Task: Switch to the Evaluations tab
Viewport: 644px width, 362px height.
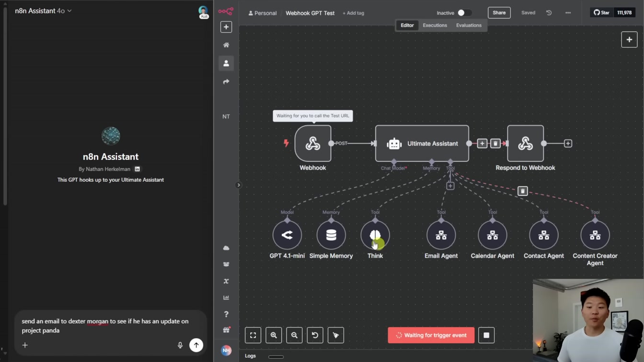Action: coord(469,25)
